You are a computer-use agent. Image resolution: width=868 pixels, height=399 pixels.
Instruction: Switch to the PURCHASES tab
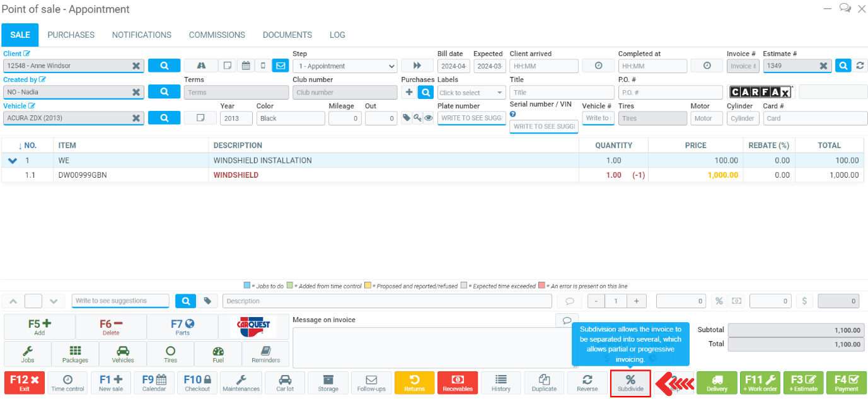pos(71,35)
